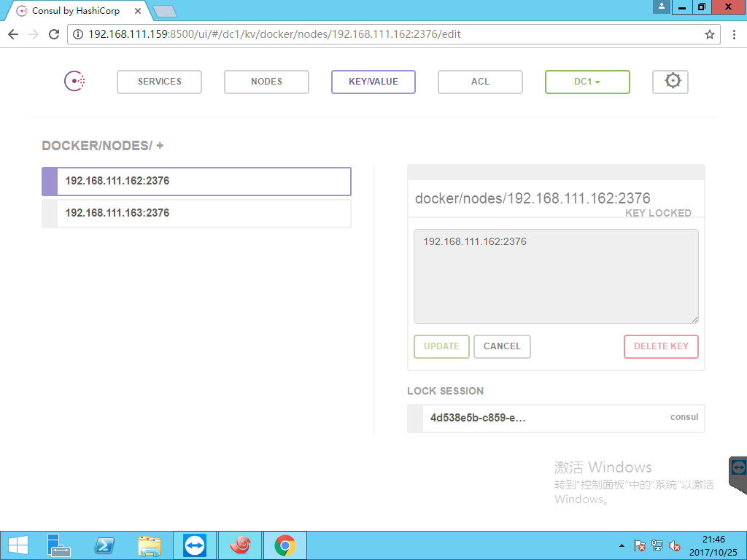
Task: Launch PowerShell from the taskbar
Action: 104,545
